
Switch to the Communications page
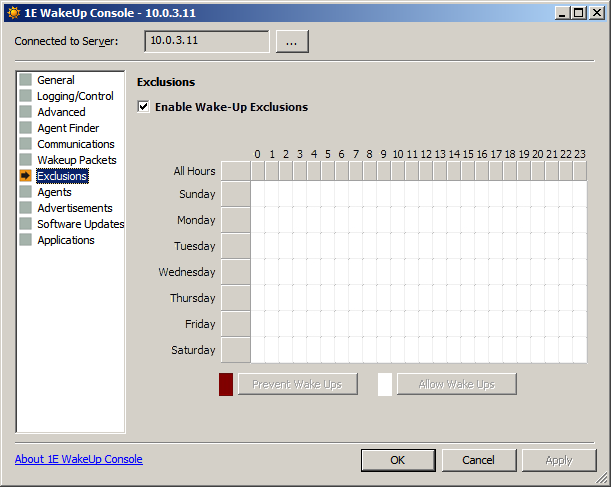[75, 144]
